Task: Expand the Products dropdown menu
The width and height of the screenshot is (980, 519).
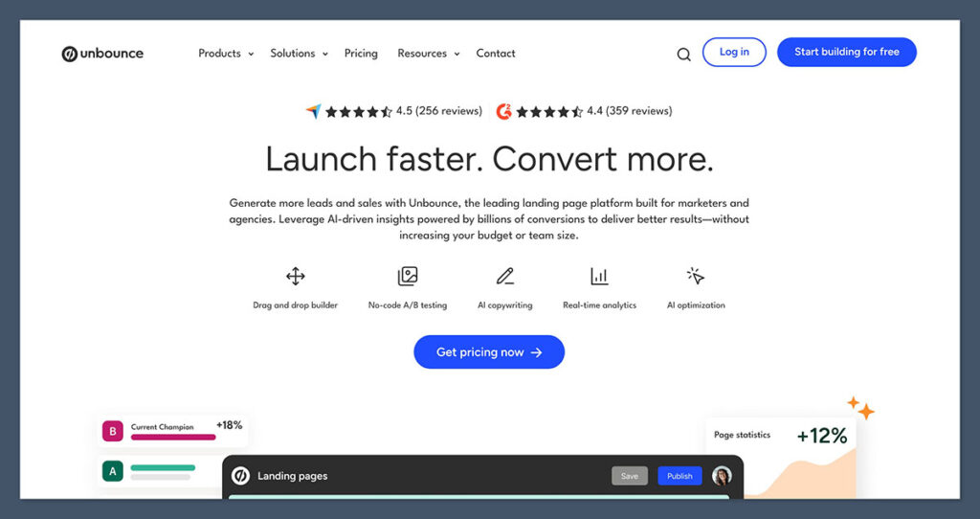Action: [226, 54]
